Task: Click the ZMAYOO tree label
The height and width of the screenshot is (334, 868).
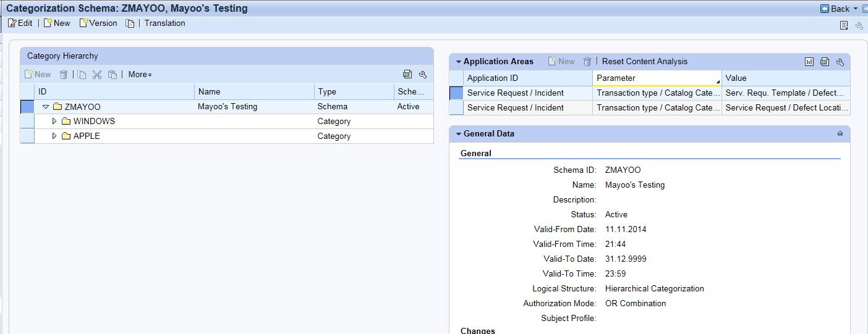Action: click(82, 107)
